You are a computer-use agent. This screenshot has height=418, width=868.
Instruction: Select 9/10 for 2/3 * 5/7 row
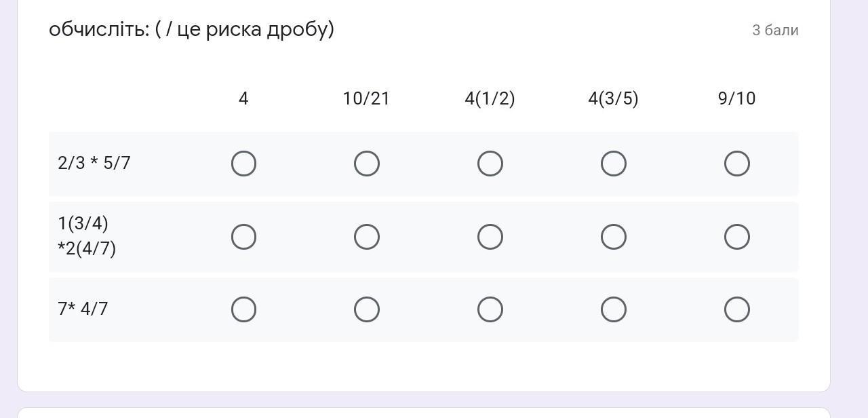[x=737, y=164]
